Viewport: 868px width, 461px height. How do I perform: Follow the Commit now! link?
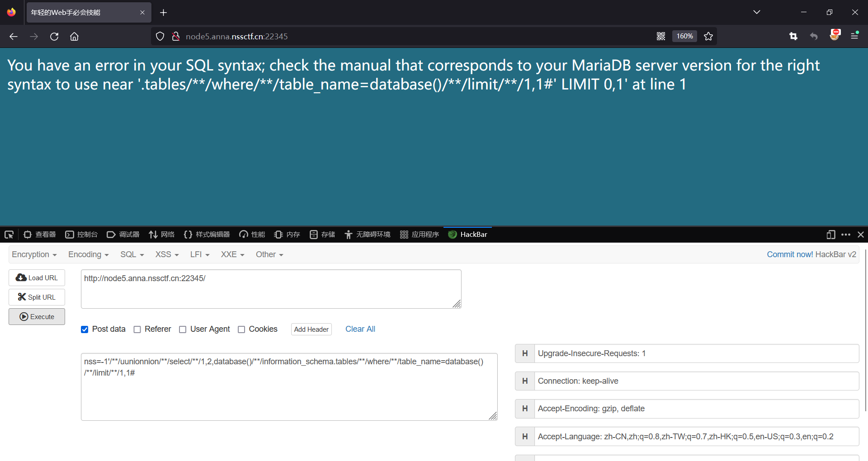[x=790, y=254]
